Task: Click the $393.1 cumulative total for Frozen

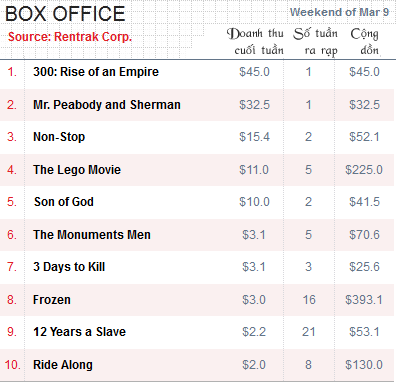Action: [364, 300]
